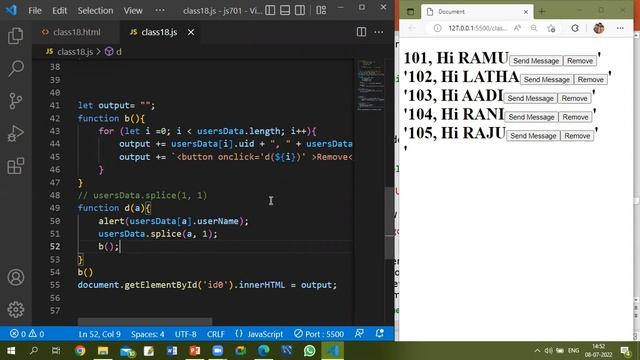Click the browser address bar URL
The image size is (640, 360).
pyautogui.click(x=477, y=28)
